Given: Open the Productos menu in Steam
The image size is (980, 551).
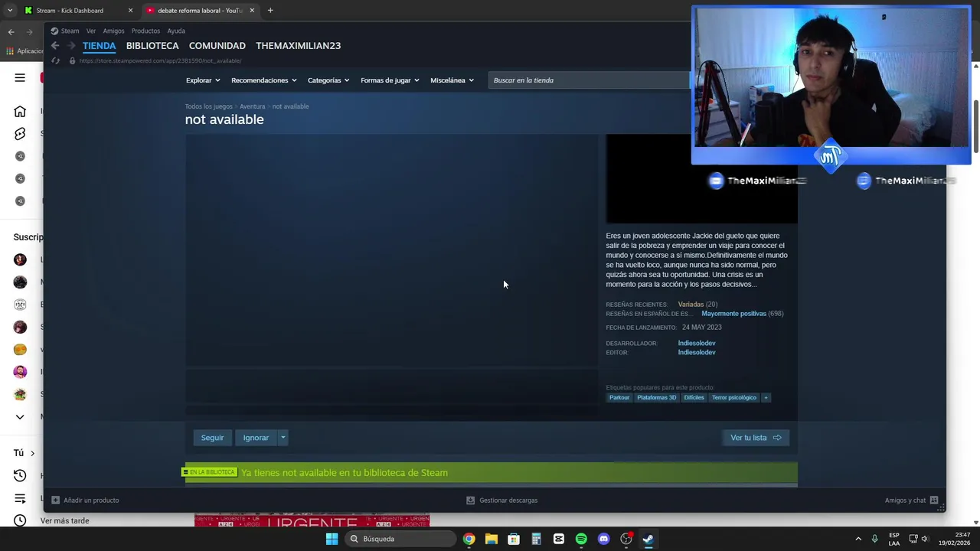Looking at the screenshot, I should point(145,31).
